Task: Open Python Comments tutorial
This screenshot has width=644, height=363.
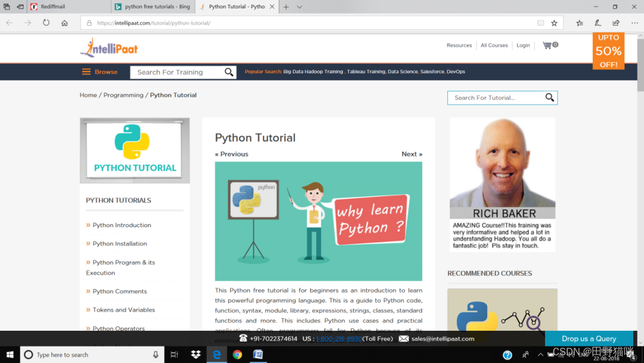Action: click(119, 291)
